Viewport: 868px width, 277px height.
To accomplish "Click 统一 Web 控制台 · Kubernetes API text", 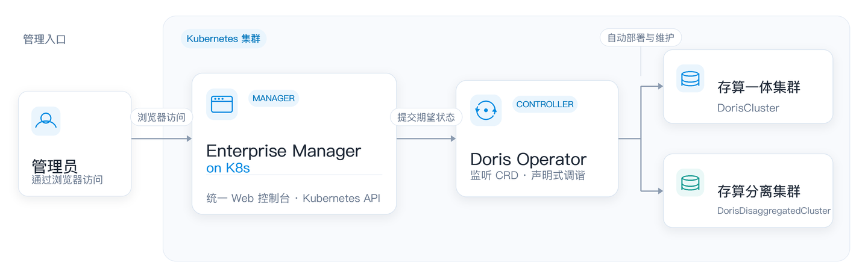I will pos(293,198).
